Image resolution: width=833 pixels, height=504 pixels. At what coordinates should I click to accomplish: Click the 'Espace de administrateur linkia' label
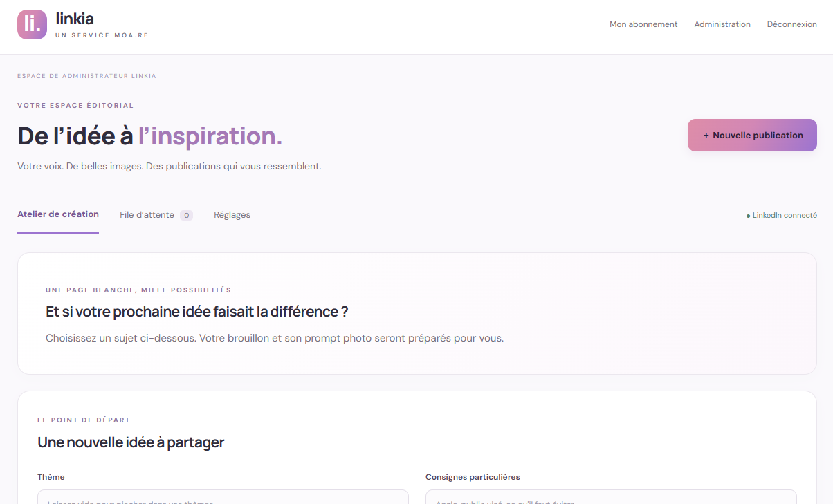point(86,76)
